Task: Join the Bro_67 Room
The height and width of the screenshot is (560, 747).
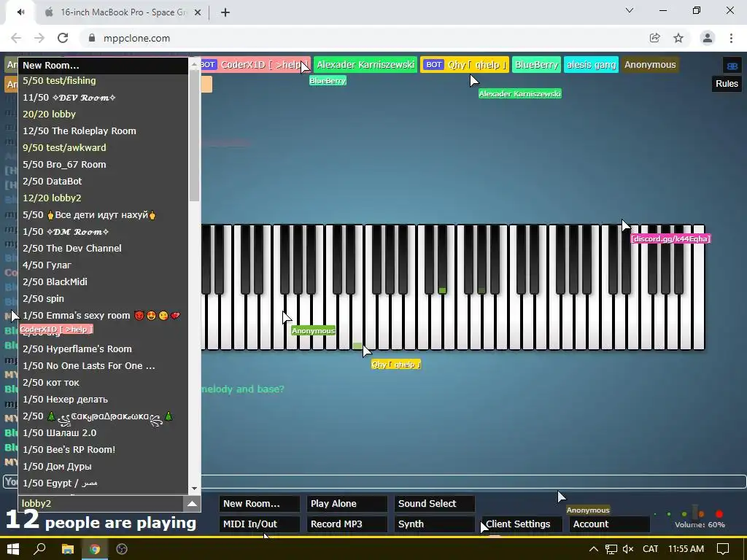Action: coord(103,164)
